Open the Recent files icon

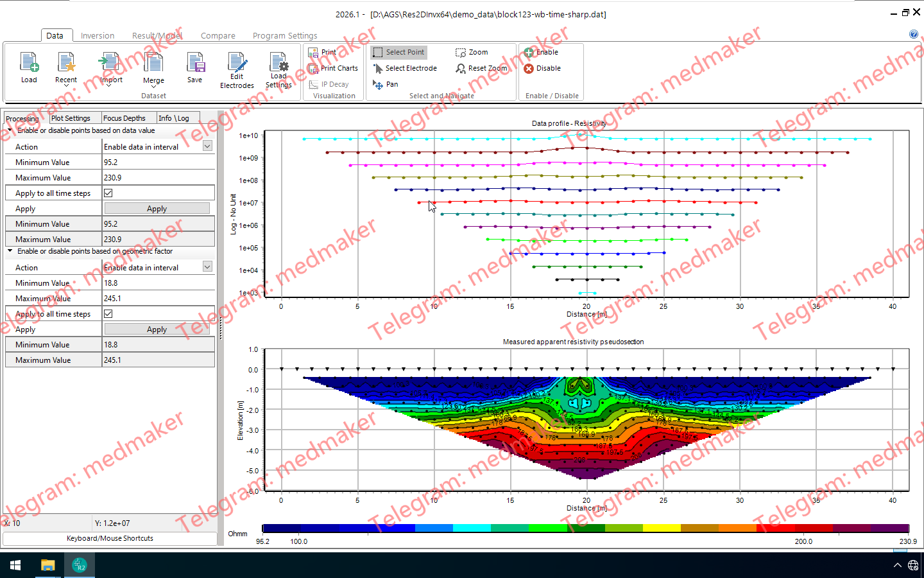66,62
